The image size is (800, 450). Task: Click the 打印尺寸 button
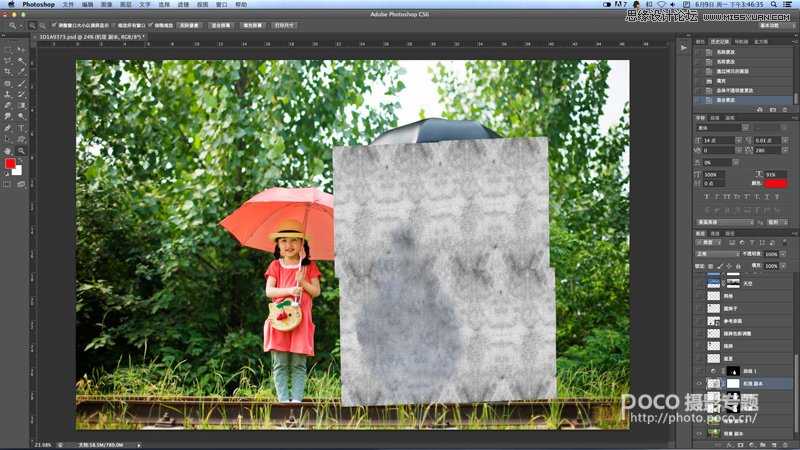pyautogui.click(x=284, y=25)
